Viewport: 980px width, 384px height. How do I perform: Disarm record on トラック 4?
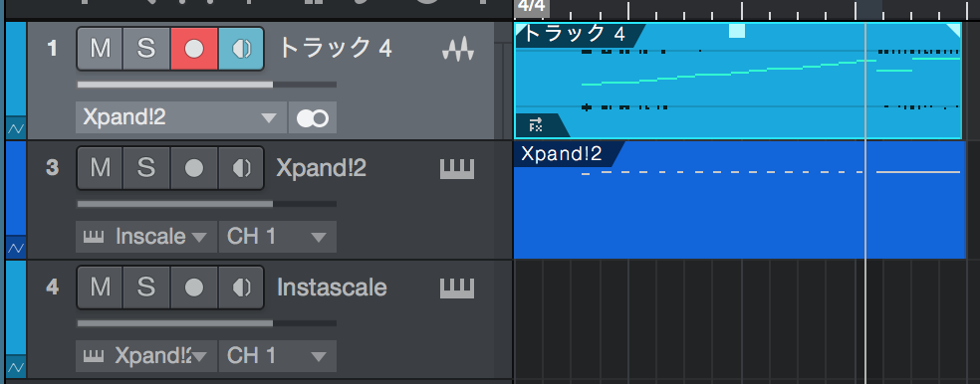[x=194, y=49]
